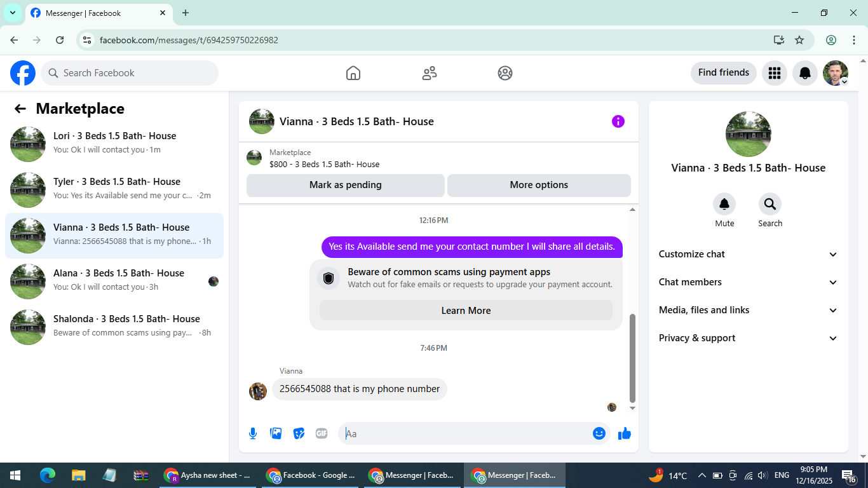Image resolution: width=868 pixels, height=488 pixels.
Task: Expand the Chat members section
Action: (x=749, y=282)
